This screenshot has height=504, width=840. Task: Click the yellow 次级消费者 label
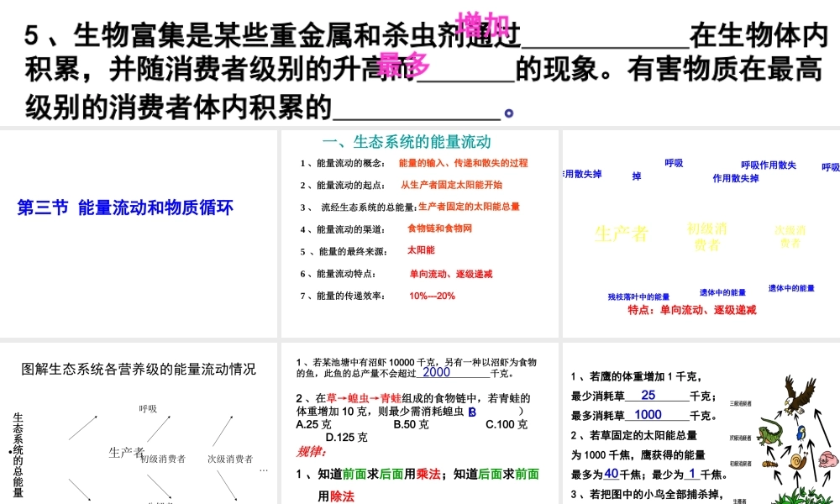click(790, 236)
